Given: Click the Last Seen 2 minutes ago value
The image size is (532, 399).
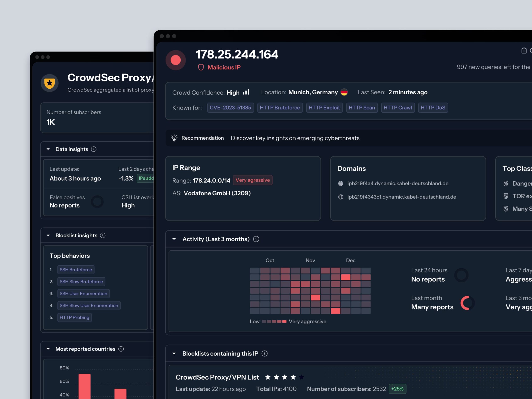Looking at the screenshot, I should [408, 92].
